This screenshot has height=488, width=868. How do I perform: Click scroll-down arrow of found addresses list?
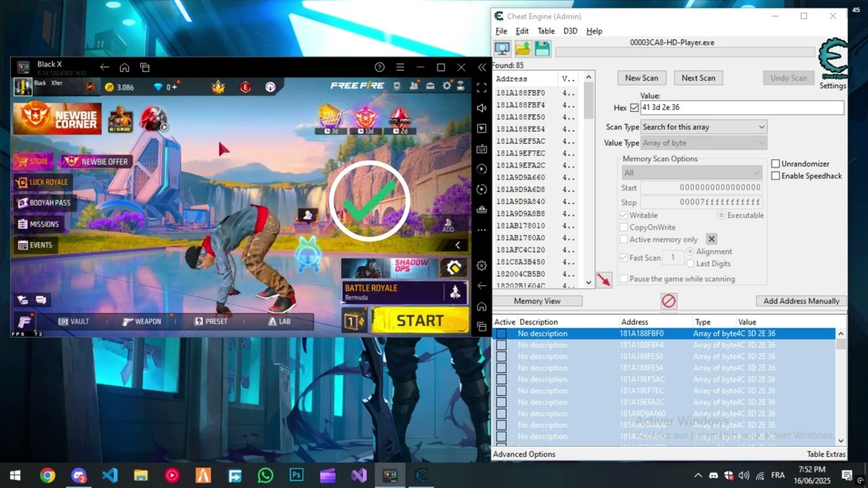click(589, 283)
